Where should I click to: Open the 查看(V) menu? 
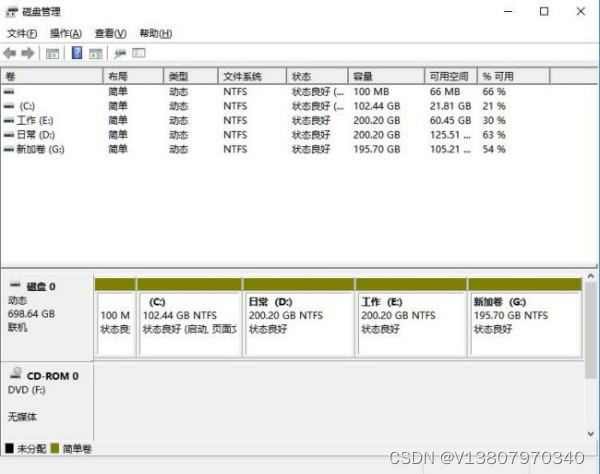click(x=110, y=34)
